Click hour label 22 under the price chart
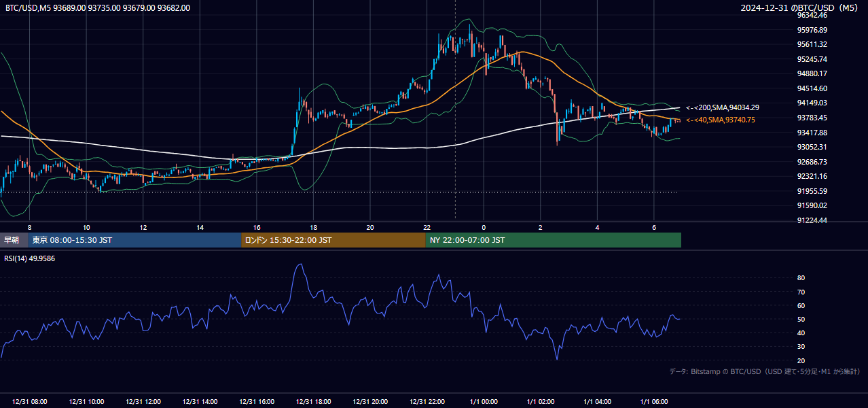The image size is (868, 408). coord(427,227)
